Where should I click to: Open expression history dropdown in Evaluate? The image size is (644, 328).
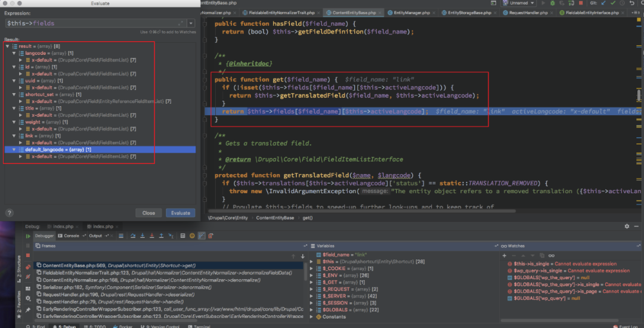tap(191, 23)
